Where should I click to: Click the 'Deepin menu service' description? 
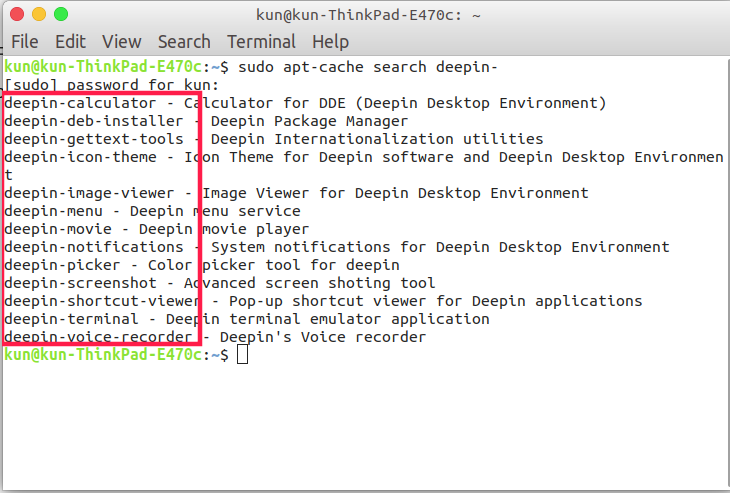[215, 211]
